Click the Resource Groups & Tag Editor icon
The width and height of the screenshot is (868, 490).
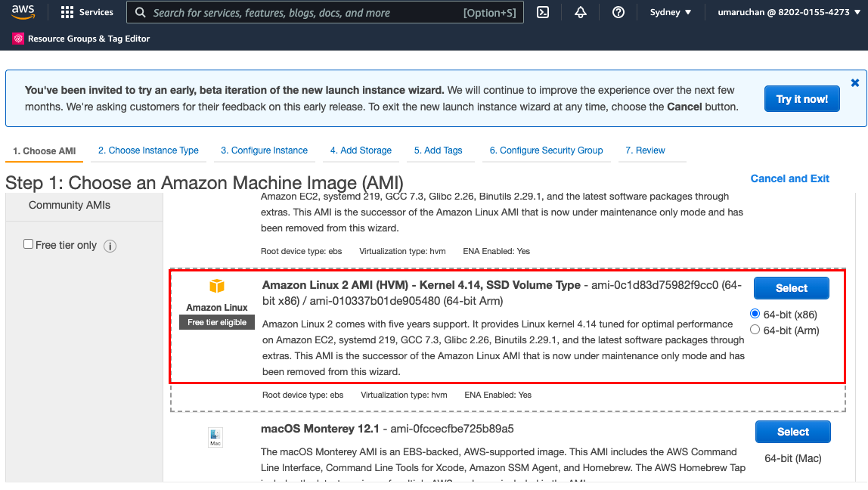pos(18,39)
